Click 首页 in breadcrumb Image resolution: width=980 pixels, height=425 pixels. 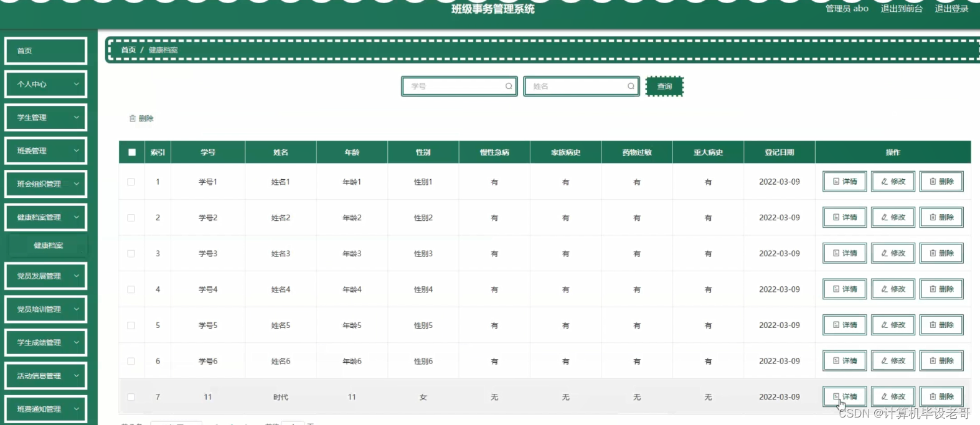click(128, 50)
